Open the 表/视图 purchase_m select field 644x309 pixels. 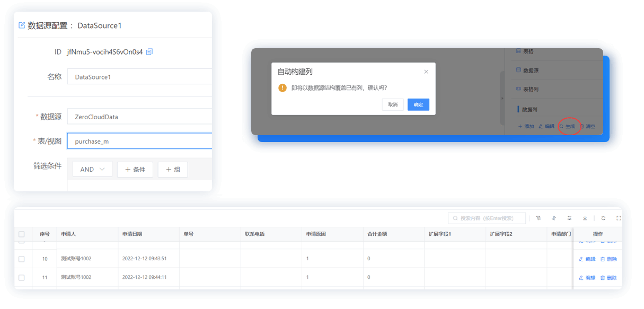(139, 141)
